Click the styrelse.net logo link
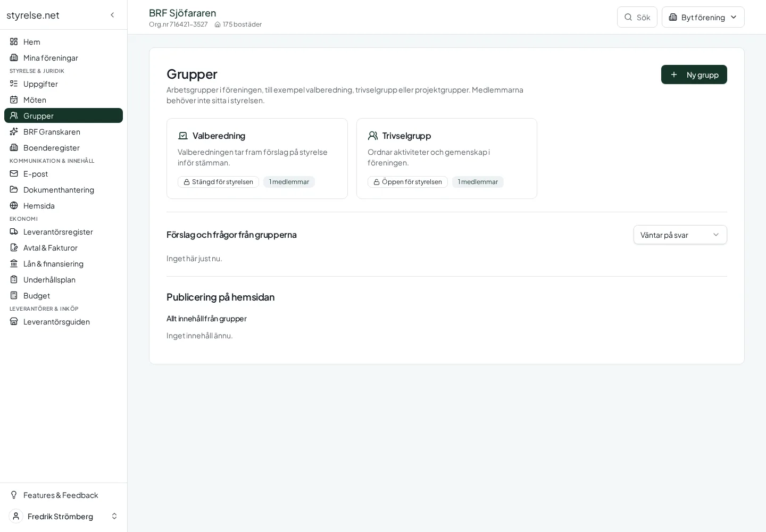The height and width of the screenshot is (532, 766). click(33, 15)
